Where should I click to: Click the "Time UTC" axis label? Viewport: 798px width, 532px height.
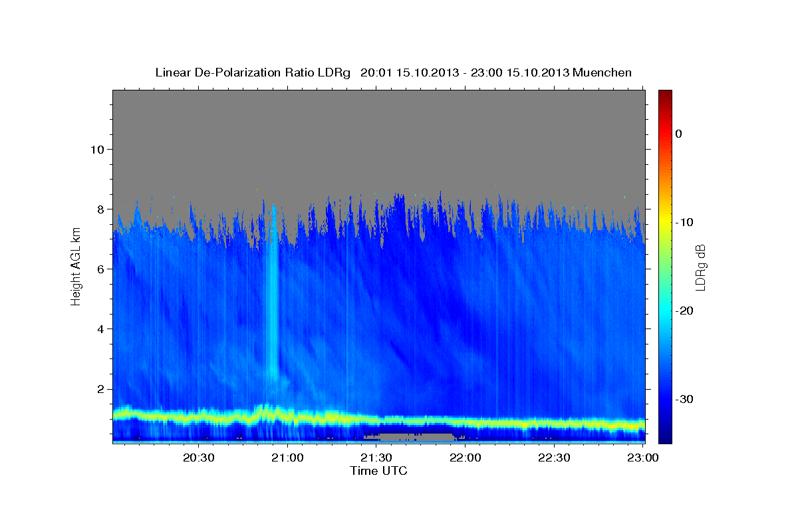coord(378,471)
